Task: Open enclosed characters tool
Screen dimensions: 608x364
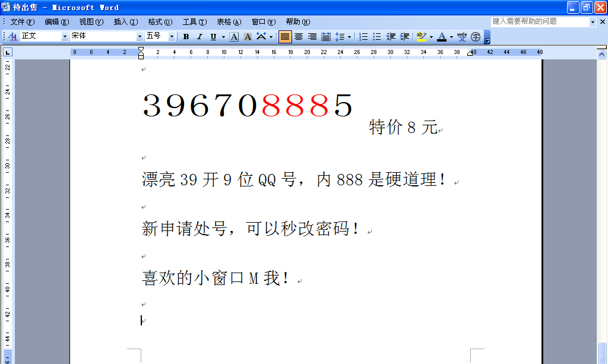Action: (476, 36)
